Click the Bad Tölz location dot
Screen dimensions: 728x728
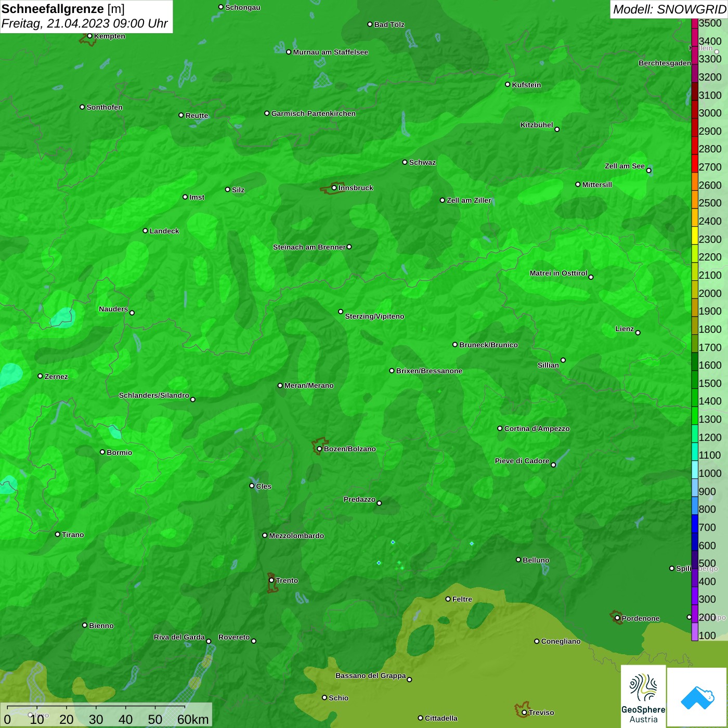(370, 24)
